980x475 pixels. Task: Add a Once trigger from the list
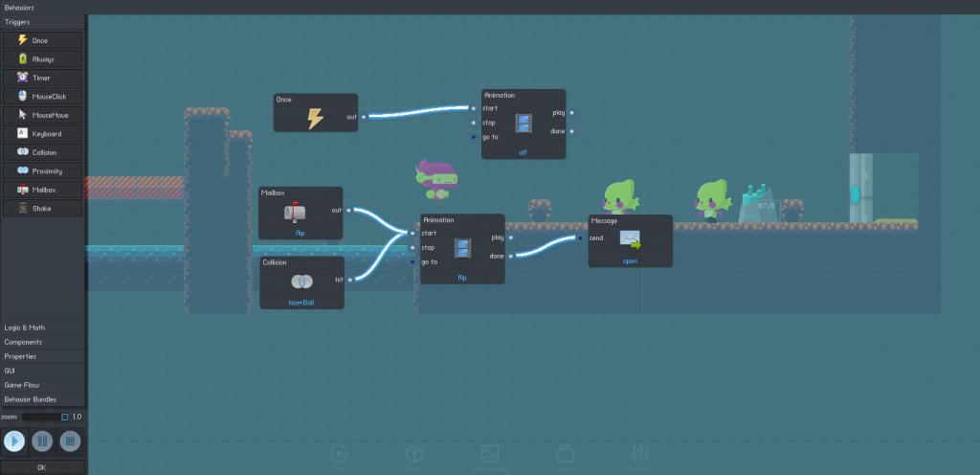coord(42,40)
